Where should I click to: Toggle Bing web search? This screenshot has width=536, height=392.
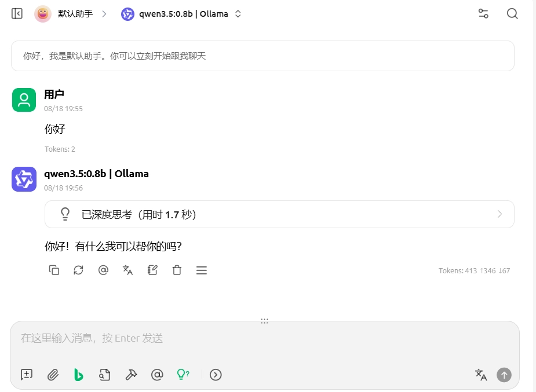click(x=79, y=375)
